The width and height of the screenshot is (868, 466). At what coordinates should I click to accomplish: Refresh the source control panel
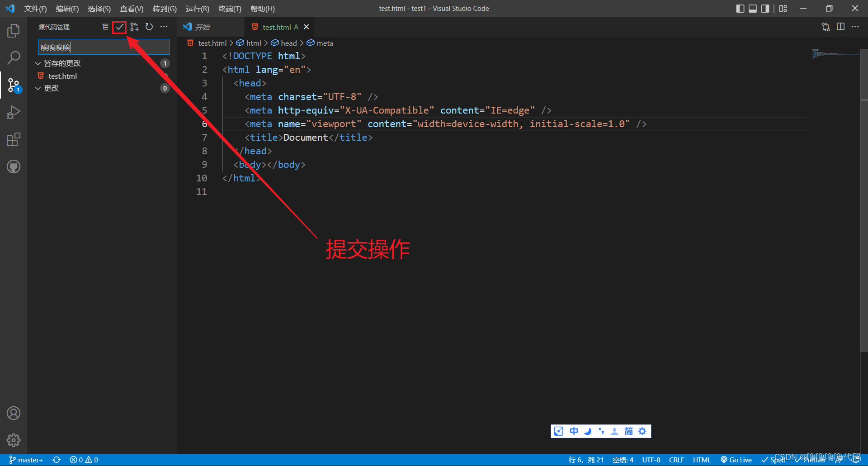[x=149, y=27]
